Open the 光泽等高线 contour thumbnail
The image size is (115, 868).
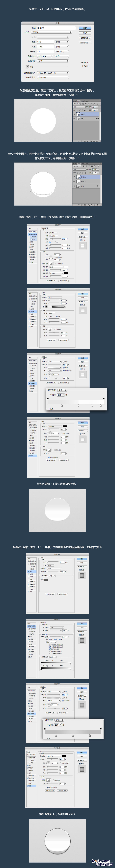tap(52, 263)
